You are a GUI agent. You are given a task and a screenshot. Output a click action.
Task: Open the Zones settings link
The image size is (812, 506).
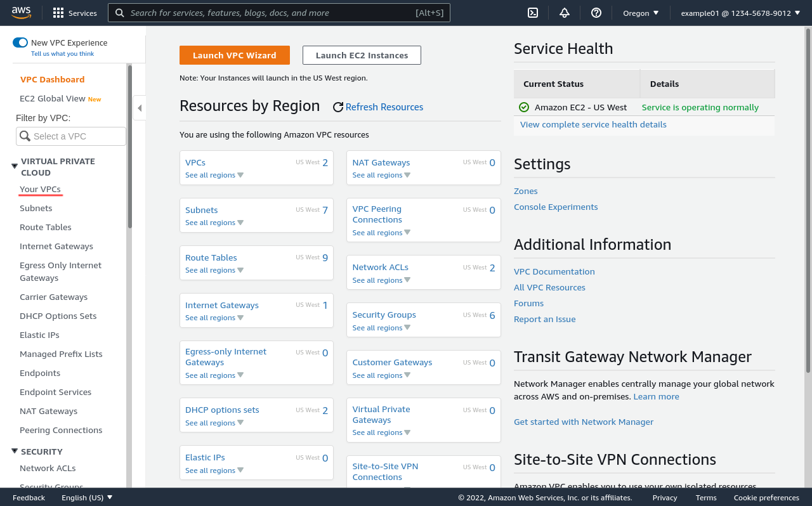[526, 191]
